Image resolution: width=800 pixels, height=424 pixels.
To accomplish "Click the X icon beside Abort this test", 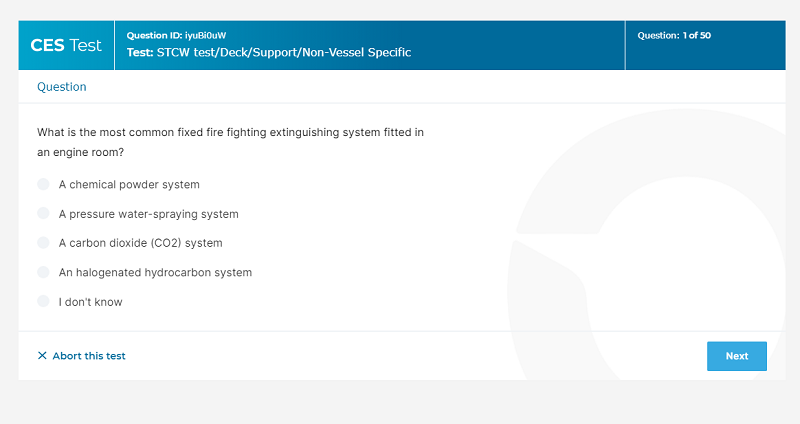I will tap(42, 356).
